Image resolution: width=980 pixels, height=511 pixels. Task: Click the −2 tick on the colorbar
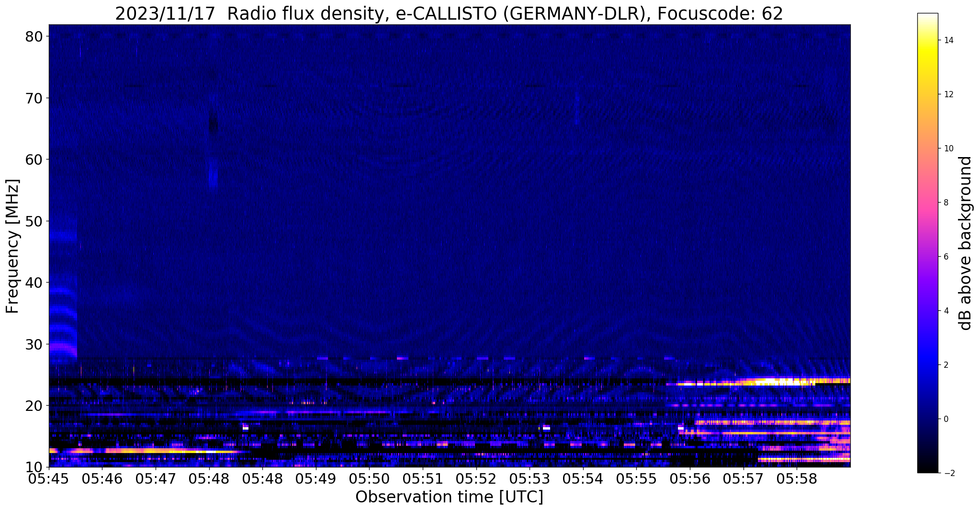click(x=948, y=473)
